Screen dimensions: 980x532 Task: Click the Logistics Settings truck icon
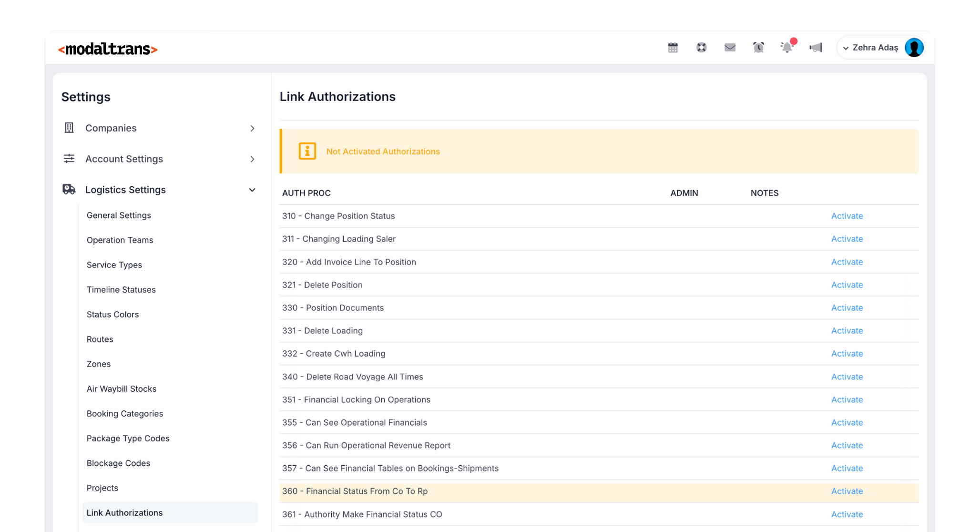(x=69, y=189)
